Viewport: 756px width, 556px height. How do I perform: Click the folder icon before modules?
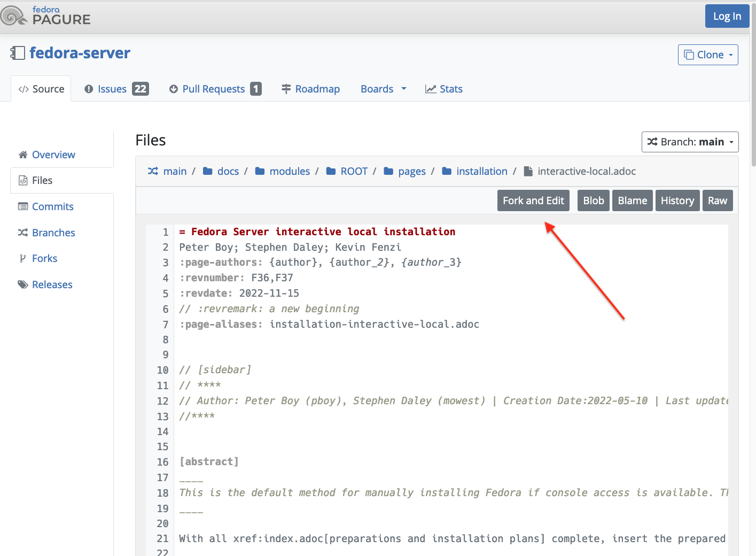point(260,171)
